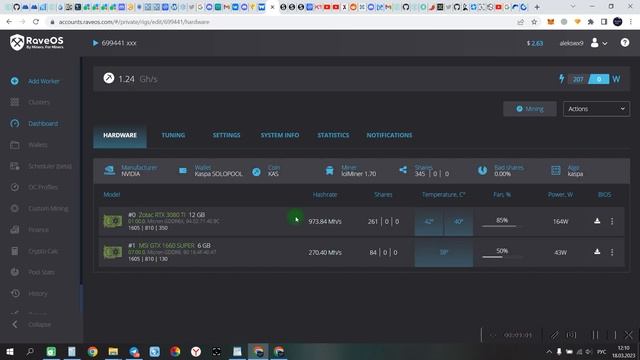Open Telegram from the taskbar
Screen dimensions: 640x360
coord(134,351)
